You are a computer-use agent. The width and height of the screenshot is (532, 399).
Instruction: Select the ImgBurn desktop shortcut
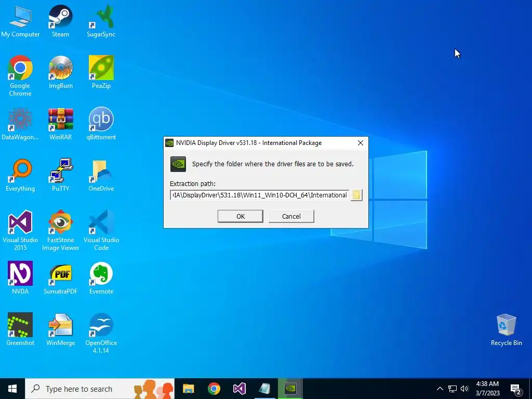[x=60, y=72]
